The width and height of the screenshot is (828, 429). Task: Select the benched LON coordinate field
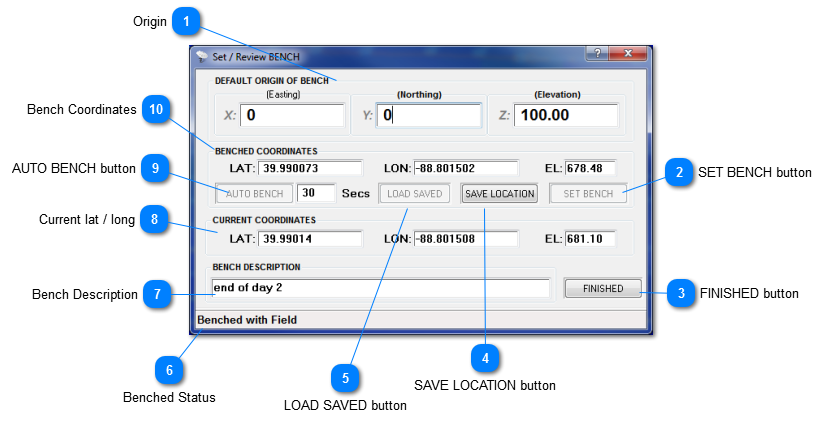[x=465, y=167]
